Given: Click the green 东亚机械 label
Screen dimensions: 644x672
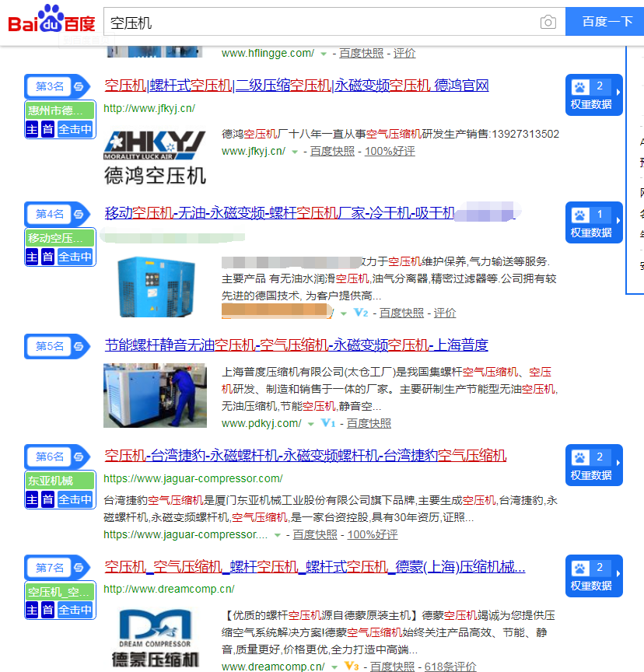Looking at the screenshot, I should (60, 481).
